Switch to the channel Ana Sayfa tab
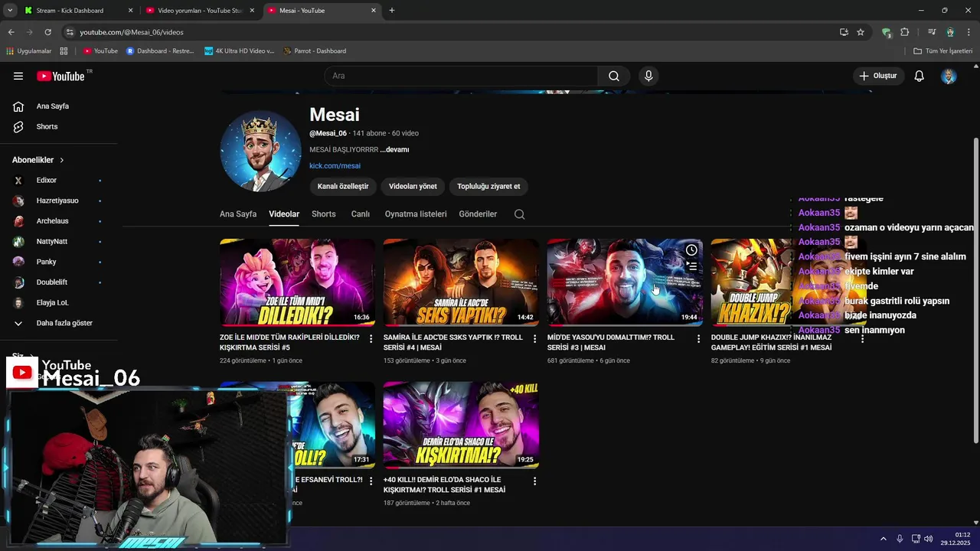This screenshot has height=551, width=980. (238, 214)
